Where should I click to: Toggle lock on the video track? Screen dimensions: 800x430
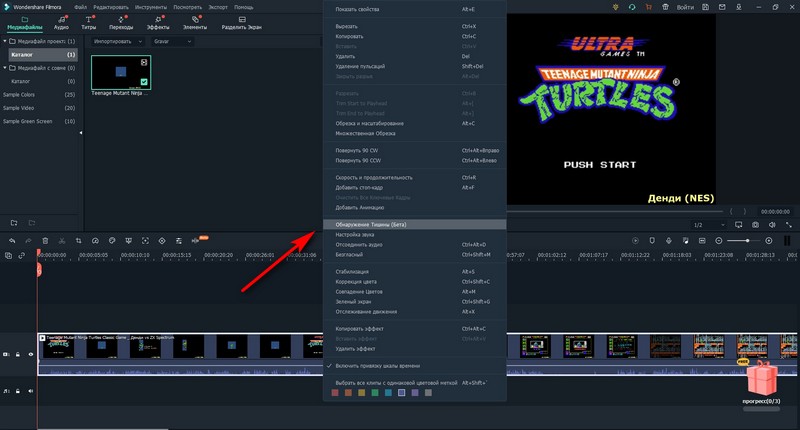coord(18,354)
